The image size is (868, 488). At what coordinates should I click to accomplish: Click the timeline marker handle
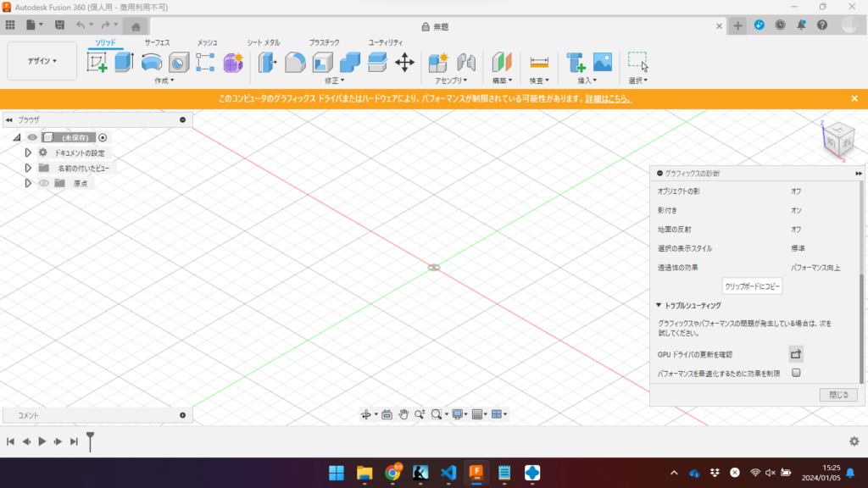click(x=90, y=441)
